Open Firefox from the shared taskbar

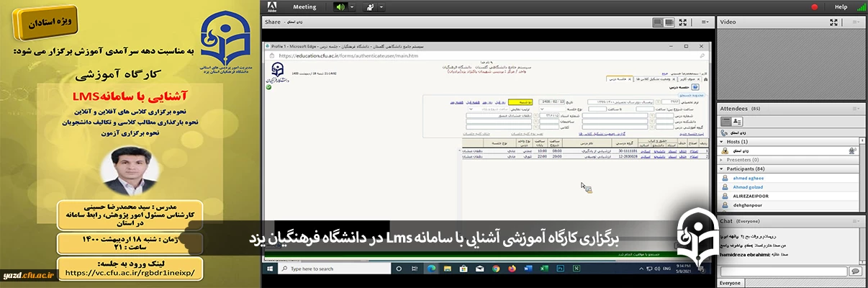pyautogui.click(x=512, y=269)
